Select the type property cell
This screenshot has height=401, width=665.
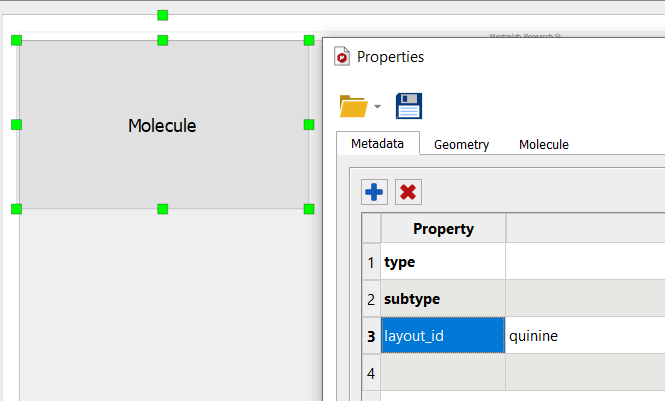tap(443, 262)
